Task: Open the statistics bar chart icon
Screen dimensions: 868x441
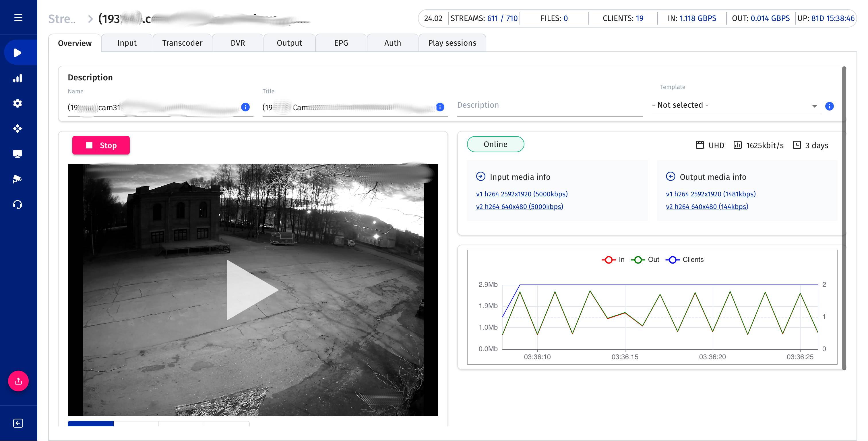Action: pyautogui.click(x=18, y=78)
